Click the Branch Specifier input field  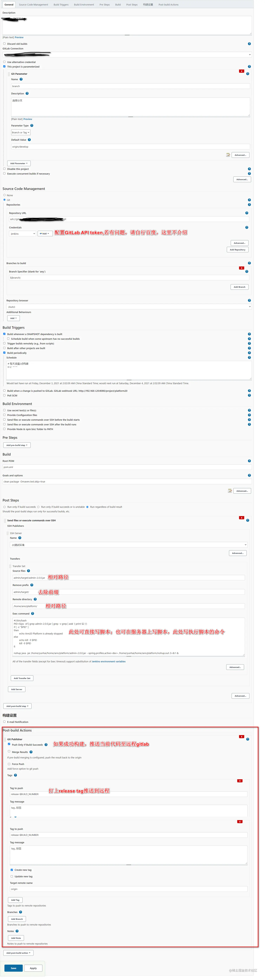click(x=129, y=278)
